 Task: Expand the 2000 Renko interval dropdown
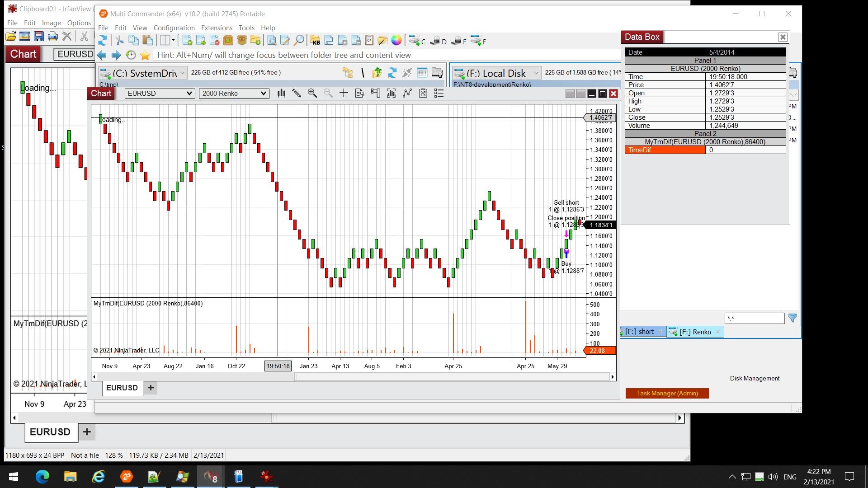tap(234, 93)
